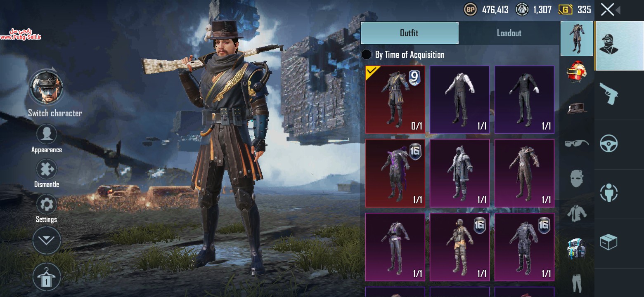The image size is (644, 297).
Task: Select the white-shirt vest suit outfit
Action: click(x=459, y=99)
